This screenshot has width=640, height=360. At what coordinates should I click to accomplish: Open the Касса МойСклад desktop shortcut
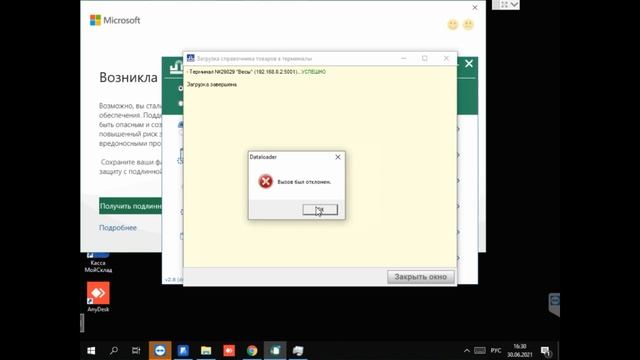98,262
